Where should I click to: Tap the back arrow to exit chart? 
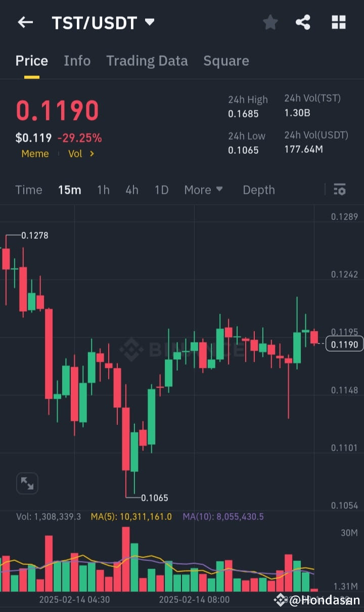point(25,22)
